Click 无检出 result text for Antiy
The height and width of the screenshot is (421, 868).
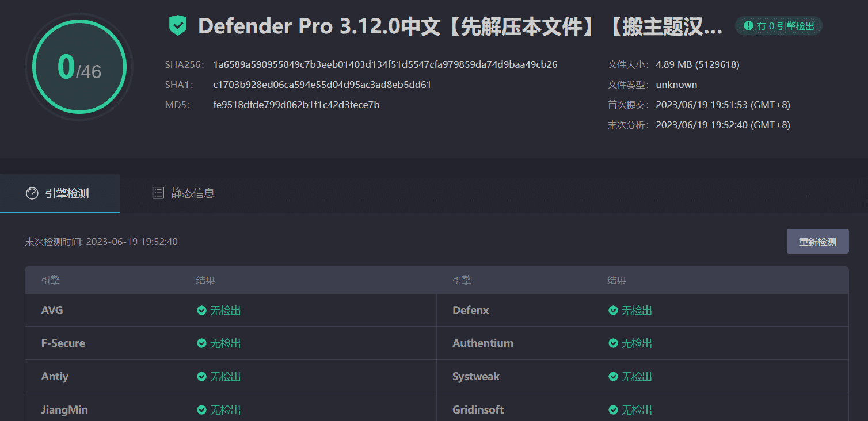[x=225, y=377]
